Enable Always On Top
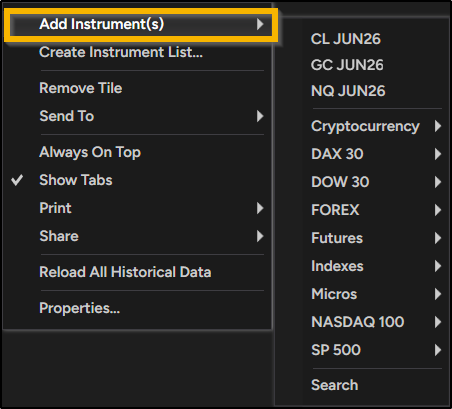Image resolution: width=452 pixels, height=409 pixels. pyautogui.click(x=138, y=152)
